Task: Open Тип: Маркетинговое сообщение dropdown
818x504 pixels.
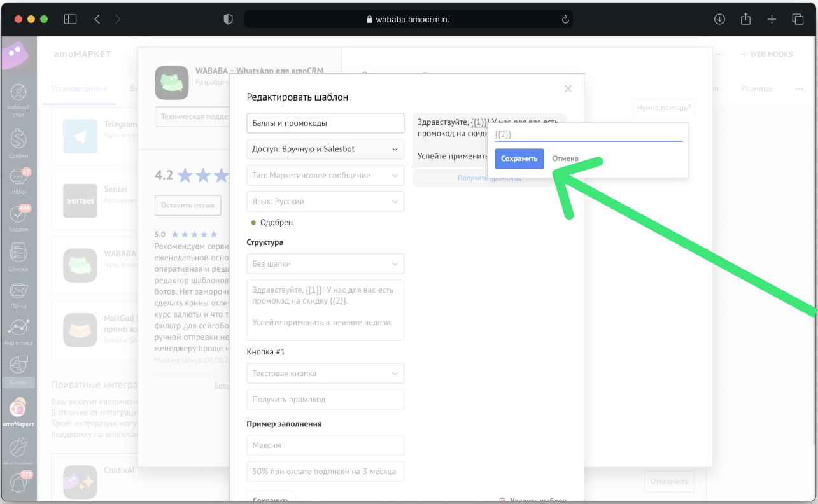Action: point(325,175)
